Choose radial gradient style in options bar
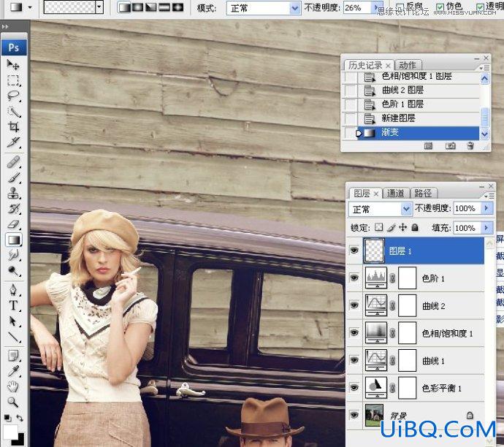This screenshot has width=504, height=447. (x=137, y=7)
